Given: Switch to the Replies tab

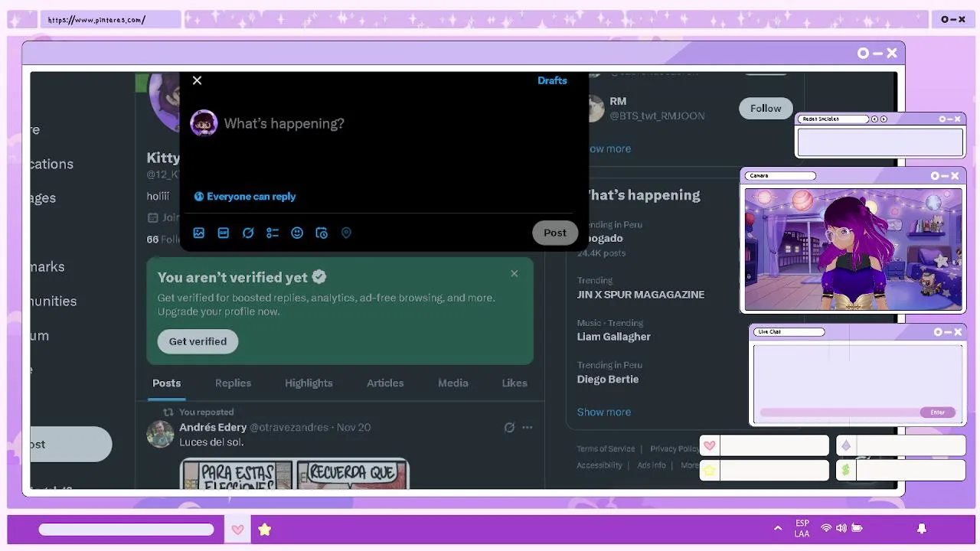Looking at the screenshot, I should (x=233, y=383).
